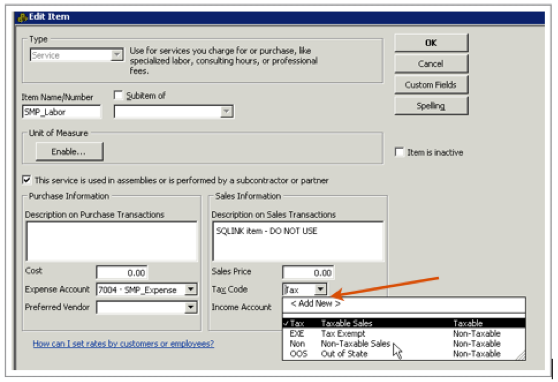Screen dimensions: 558x382
Task: Select OOS Out of State option
Action: pos(404,354)
